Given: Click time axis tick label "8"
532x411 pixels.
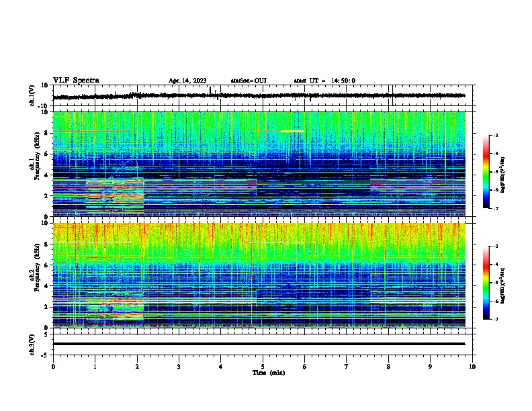Looking at the screenshot, I should (388, 367).
